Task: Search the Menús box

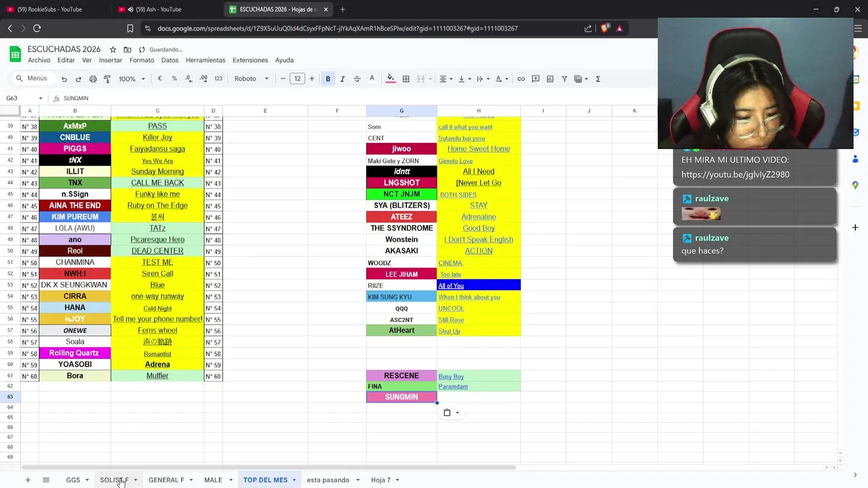Action: (32, 79)
